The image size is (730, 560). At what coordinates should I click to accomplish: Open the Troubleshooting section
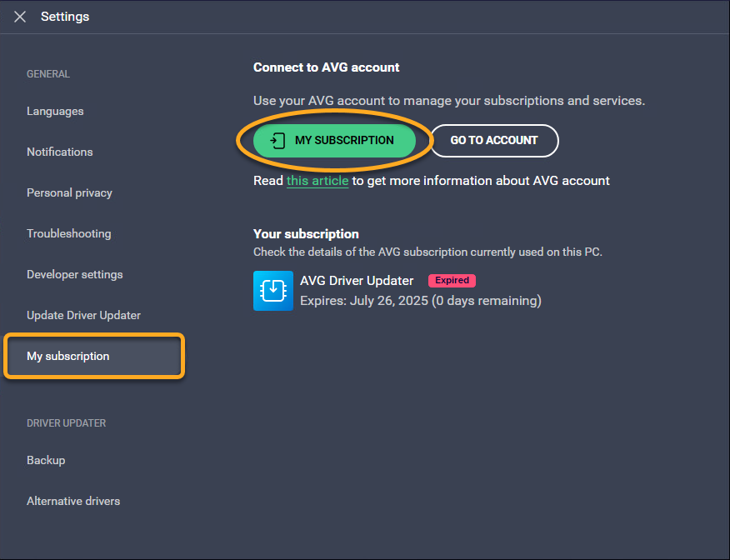pos(68,234)
